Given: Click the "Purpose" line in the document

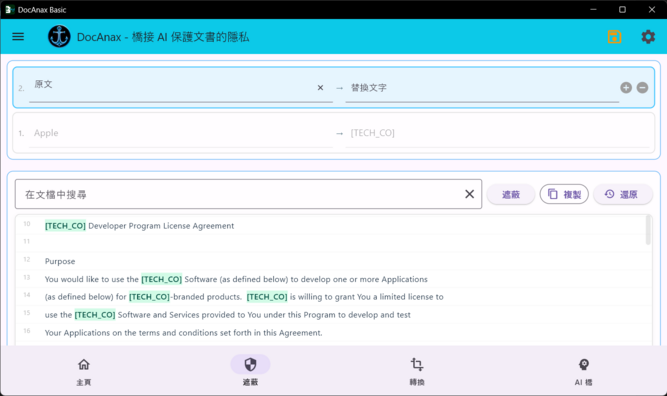Looking at the screenshot, I should pyautogui.click(x=60, y=261).
